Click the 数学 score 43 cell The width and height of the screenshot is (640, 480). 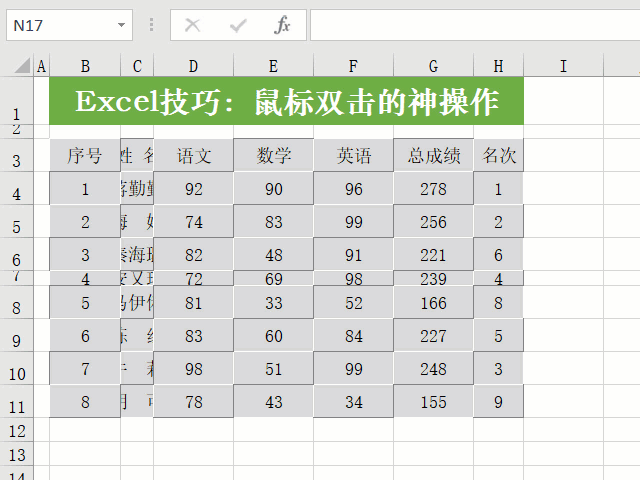coord(273,402)
